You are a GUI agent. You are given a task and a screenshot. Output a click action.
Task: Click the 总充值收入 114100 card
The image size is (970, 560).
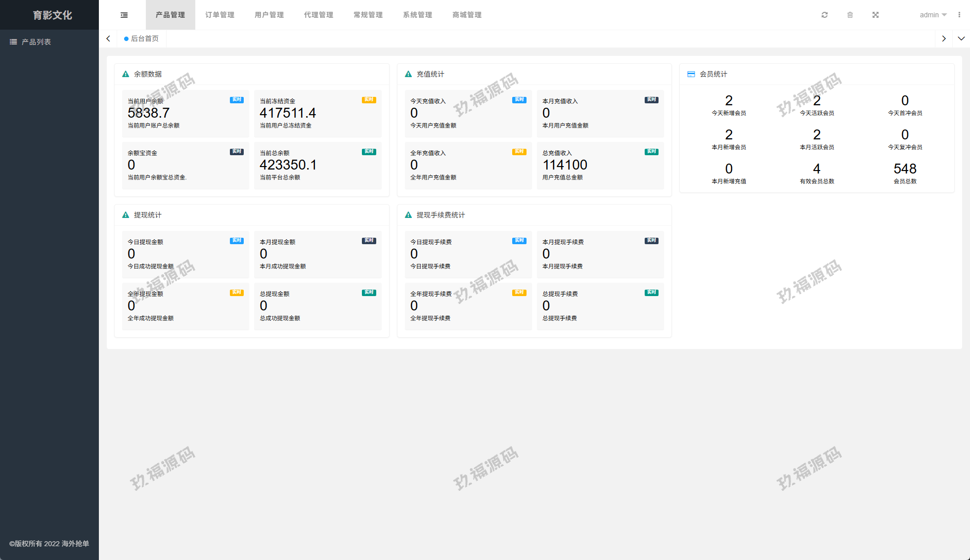pyautogui.click(x=600, y=165)
